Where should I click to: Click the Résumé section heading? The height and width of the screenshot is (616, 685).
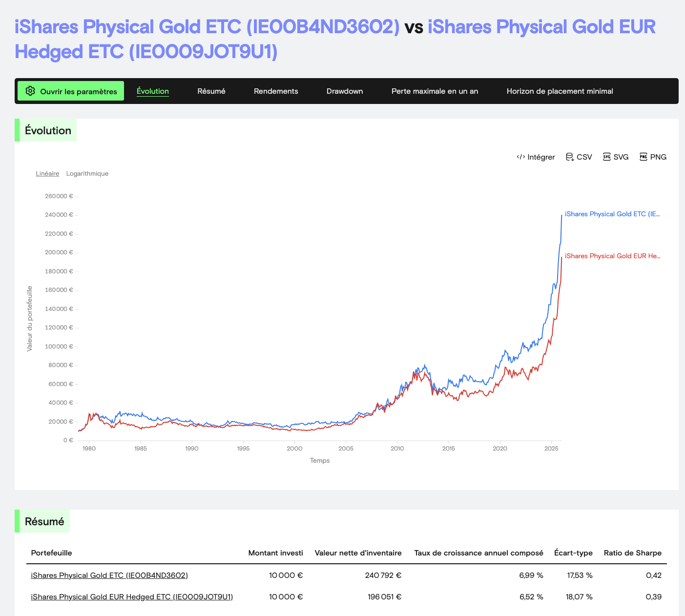point(44,521)
